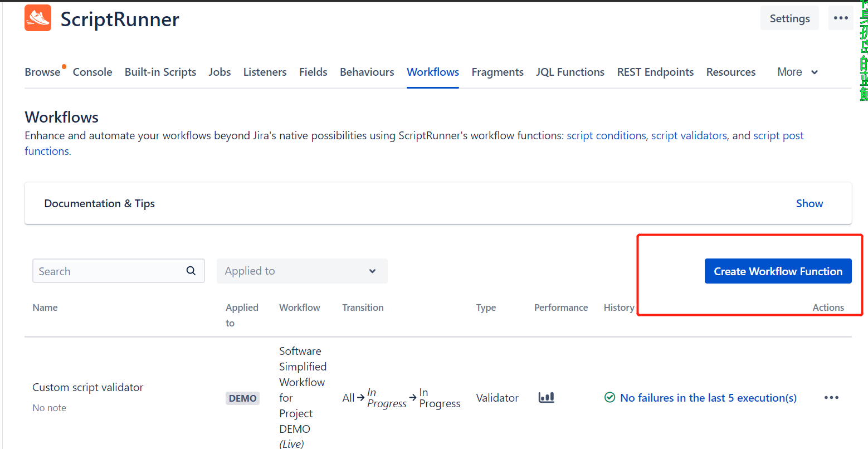Click the DEMO project lozenge
Viewport: 868px width, 449px height.
coord(242,398)
